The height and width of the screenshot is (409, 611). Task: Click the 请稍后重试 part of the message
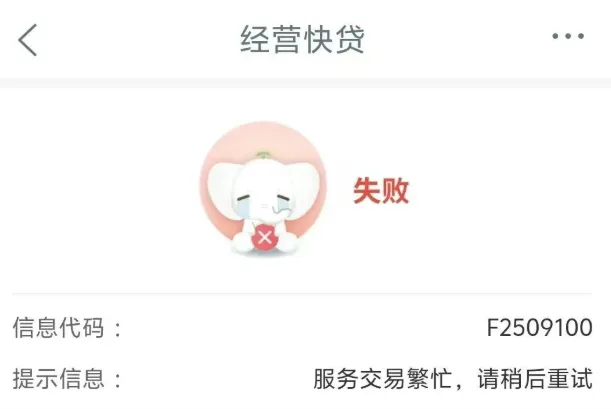point(535,378)
